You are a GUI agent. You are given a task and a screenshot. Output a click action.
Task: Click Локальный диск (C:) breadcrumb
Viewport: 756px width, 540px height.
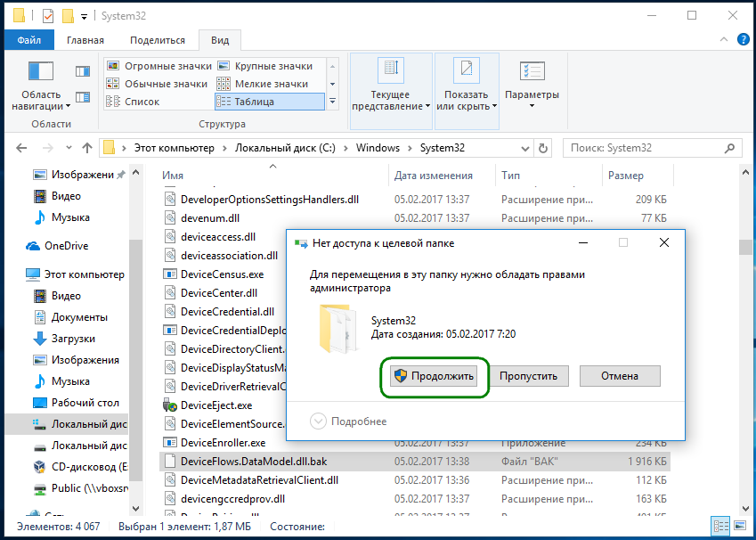285,148
